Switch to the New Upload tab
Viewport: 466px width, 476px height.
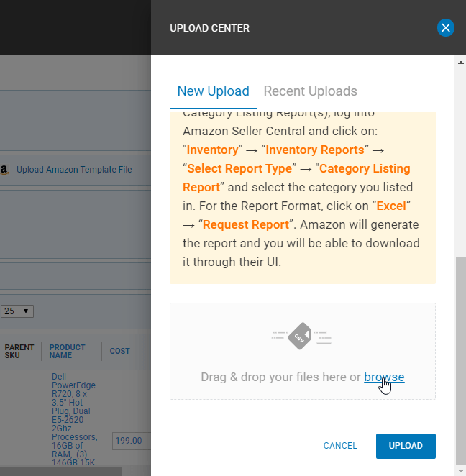click(x=213, y=91)
